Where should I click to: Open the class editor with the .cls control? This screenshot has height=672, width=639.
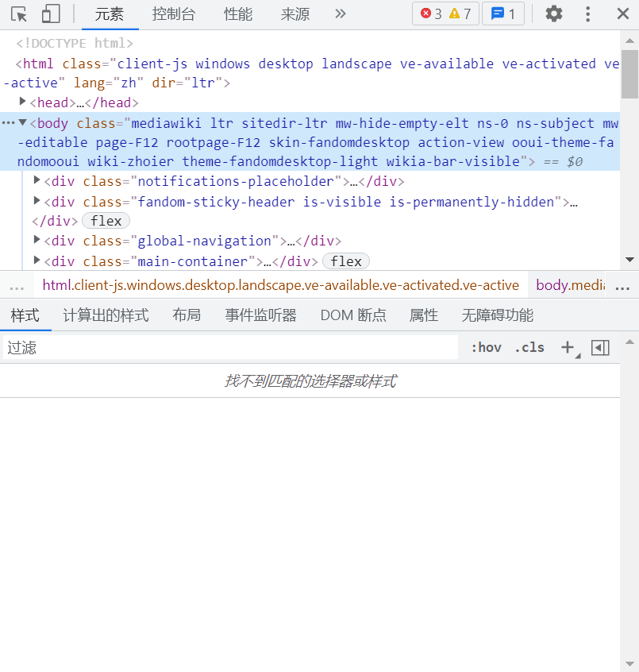529,347
